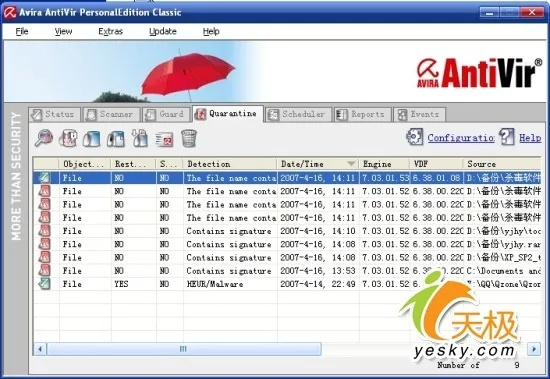Click the Help question mark icon
The width and height of the screenshot is (550, 379).
[x=507, y=137]
